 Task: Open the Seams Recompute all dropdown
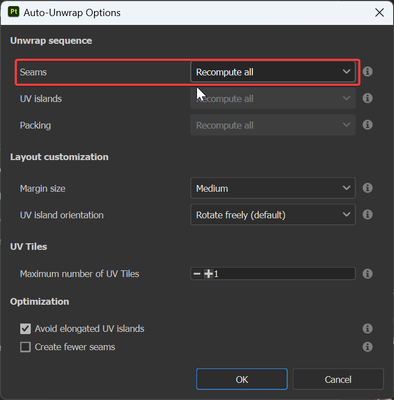(273, 72)
